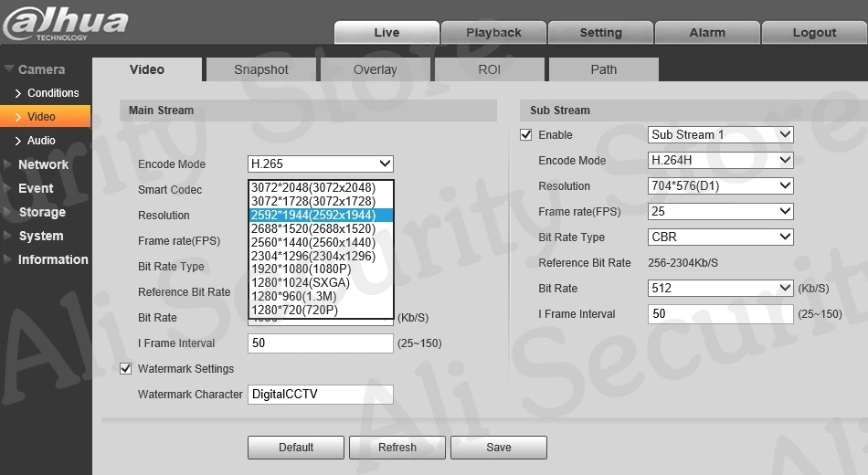Choose 3072*2048 resolution option
The image size is (868, 475).
[321, 187]
